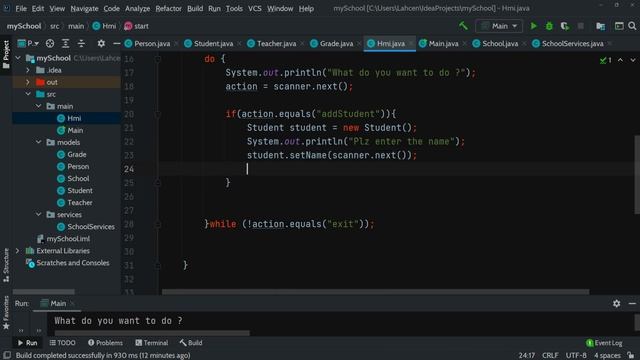Open Project Structure icon in toolbar
The image size is (640, 360).
600,26
